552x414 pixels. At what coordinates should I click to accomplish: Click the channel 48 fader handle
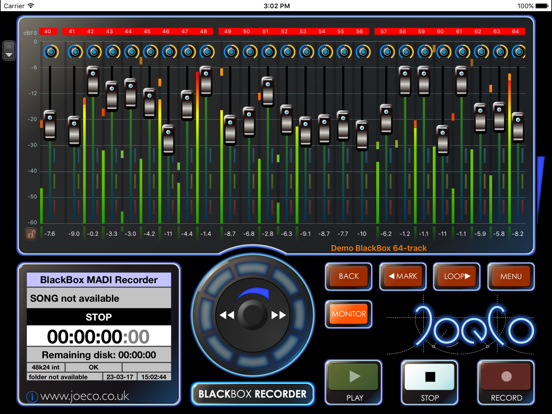click(x=206, y=81)
